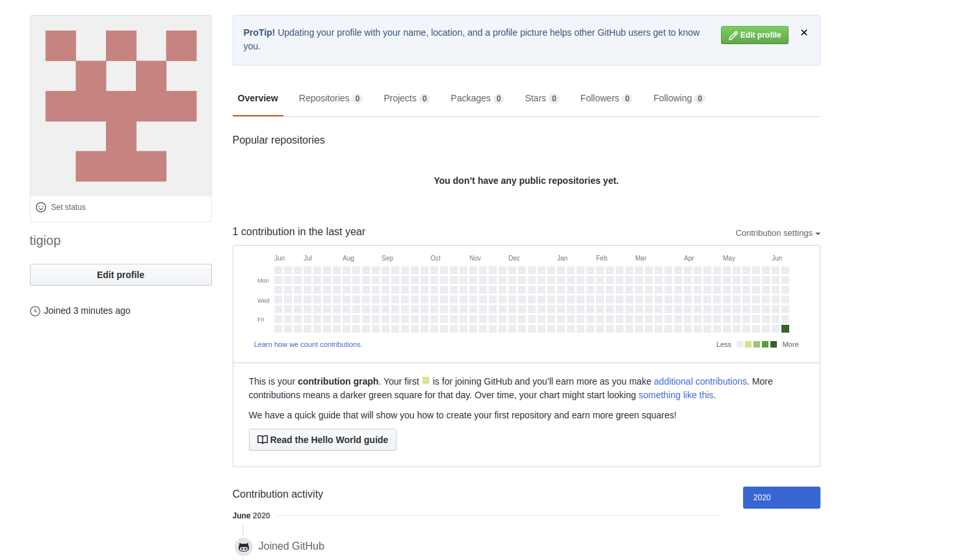Click the Joined 3 minutes ago text
This screenshot has width=955, height=560.
pos(87,311)
